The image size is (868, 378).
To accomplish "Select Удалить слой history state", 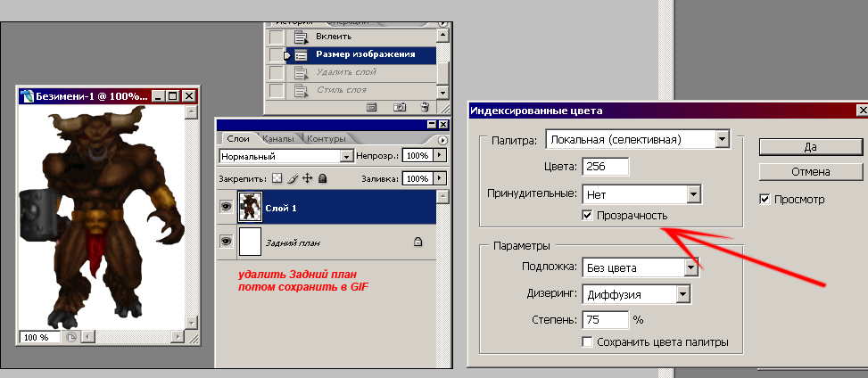I will (x=360, y=72).
